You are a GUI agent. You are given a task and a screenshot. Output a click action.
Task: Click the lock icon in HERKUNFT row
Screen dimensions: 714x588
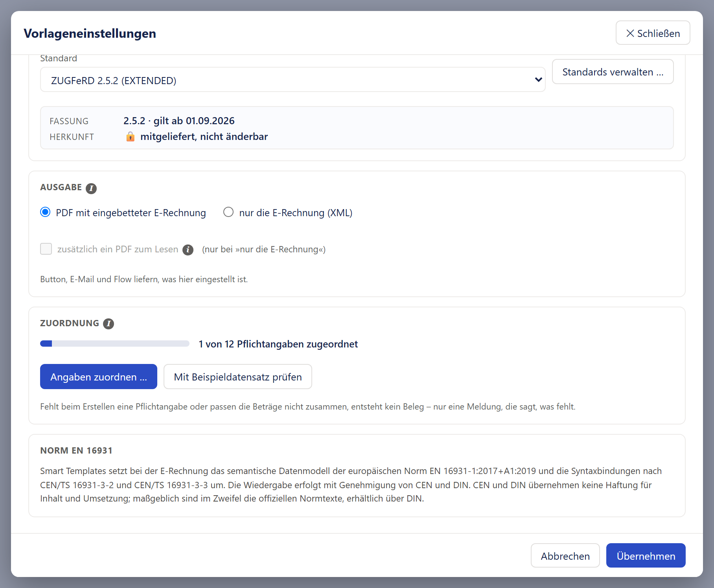(131, 137)
